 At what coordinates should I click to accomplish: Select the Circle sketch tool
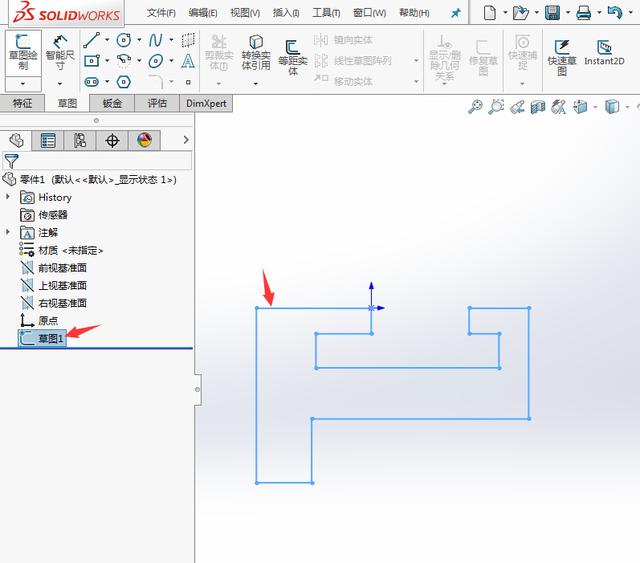point(124,40)
